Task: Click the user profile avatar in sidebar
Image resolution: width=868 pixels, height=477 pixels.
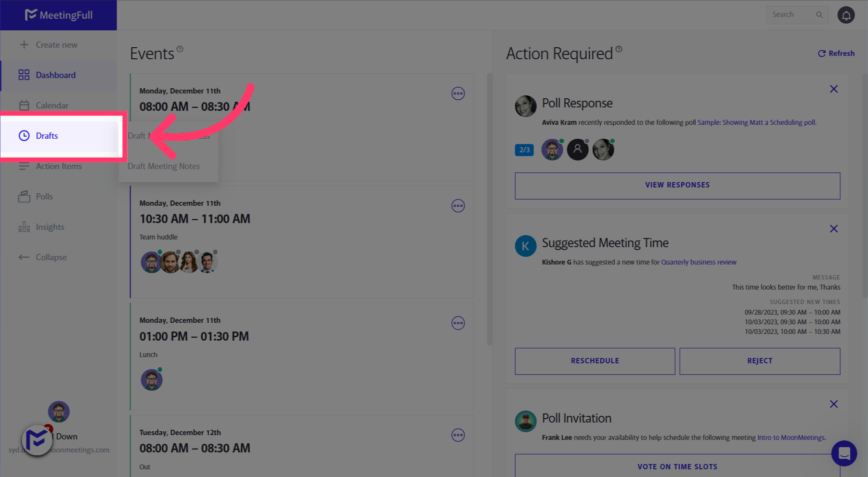Action: (x=59, y=412)
